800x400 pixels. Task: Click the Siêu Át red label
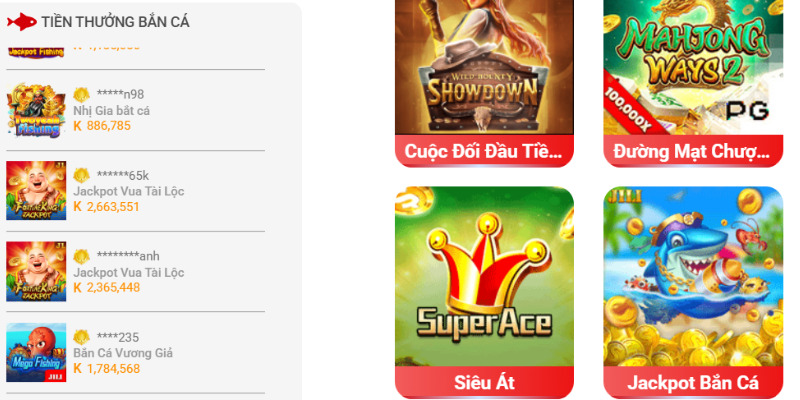(x=484, y=382)
